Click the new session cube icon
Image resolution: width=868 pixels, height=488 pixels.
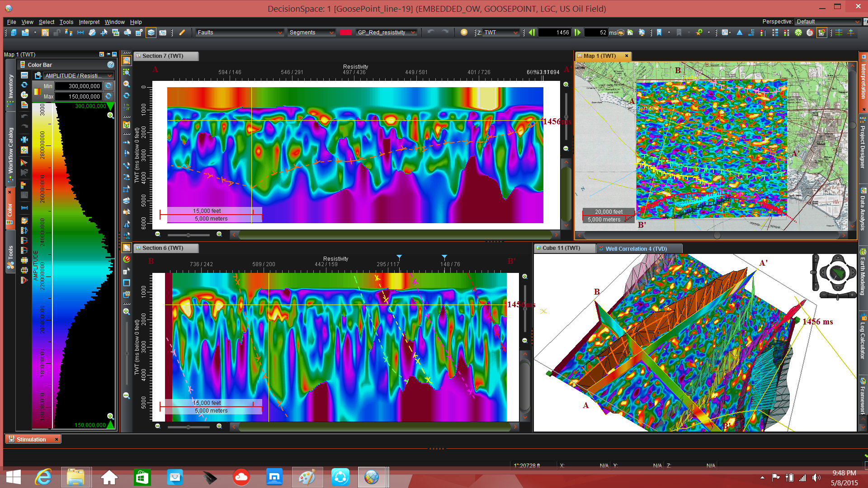click(x=14, y=33)
